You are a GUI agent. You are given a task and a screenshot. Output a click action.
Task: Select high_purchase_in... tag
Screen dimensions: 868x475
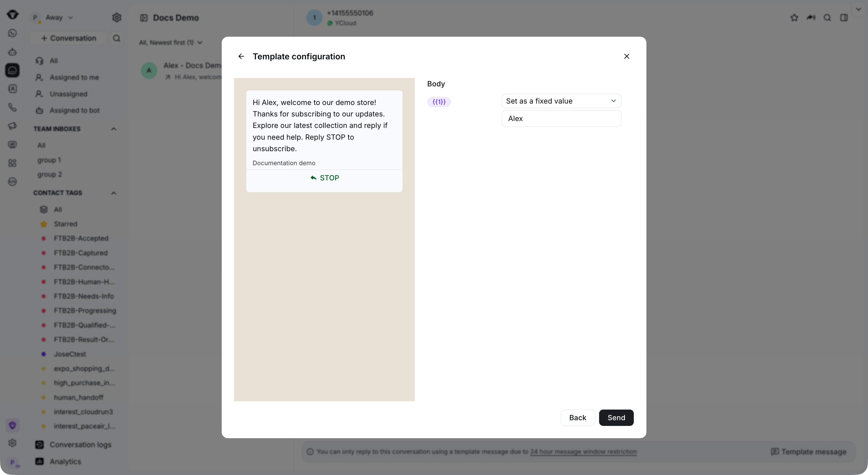tap(84, 383)
